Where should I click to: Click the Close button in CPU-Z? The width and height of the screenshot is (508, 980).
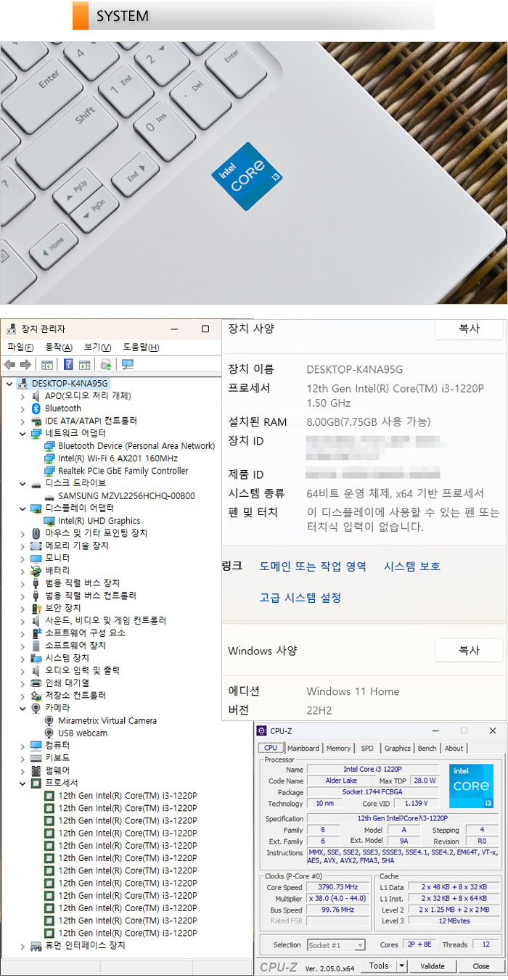click(x=480, y=966)
